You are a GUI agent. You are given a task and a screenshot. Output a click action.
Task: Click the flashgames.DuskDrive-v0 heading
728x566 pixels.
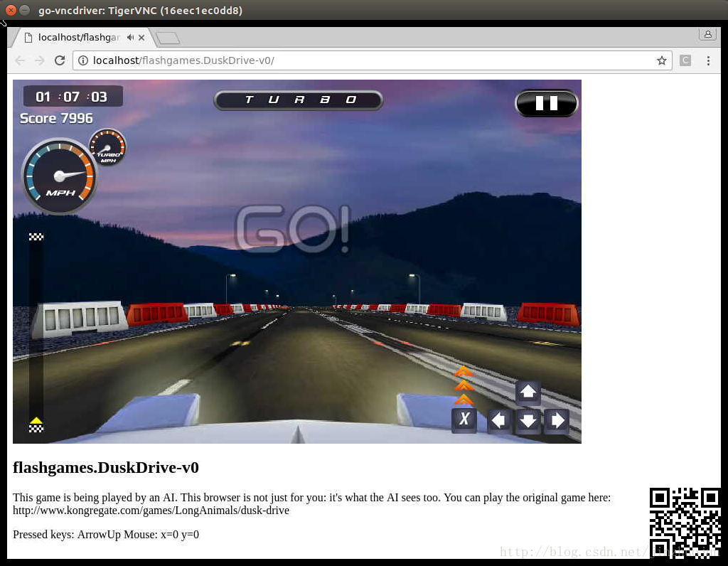[106, 468]
